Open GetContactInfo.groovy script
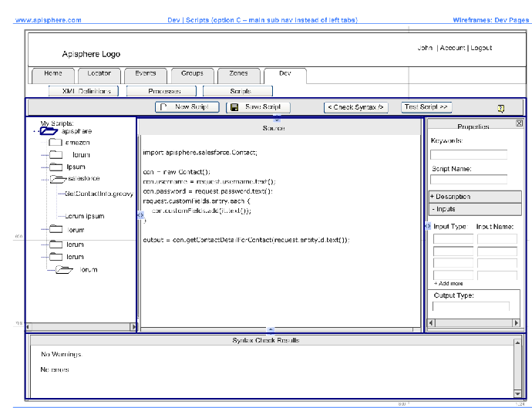The width and height of the screenshot is (532, 408). (99, 194)
